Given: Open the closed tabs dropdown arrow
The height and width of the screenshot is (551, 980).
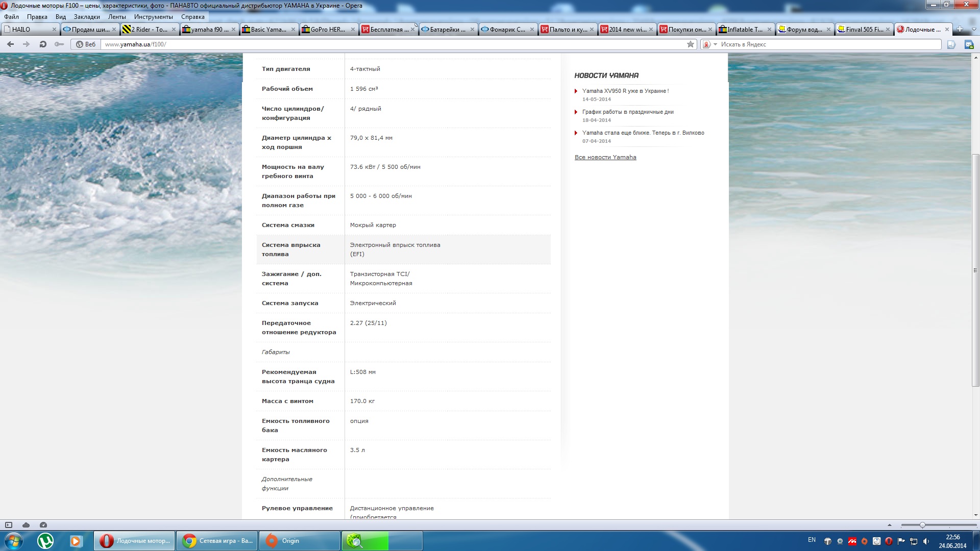Looking at the screenshot, I should click(x=973, y=30).
